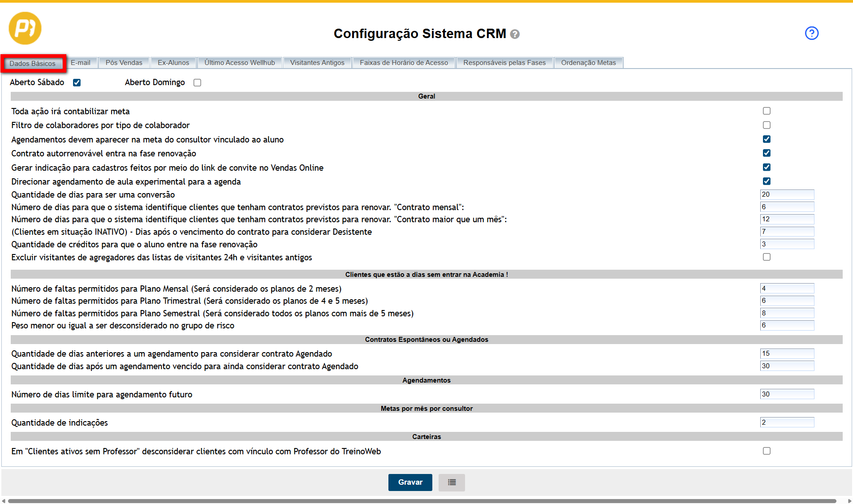Focus the 'Quantidade de dias para ser uma conversão' field
This screenshot has width=853, height=504.
point(787,194)
